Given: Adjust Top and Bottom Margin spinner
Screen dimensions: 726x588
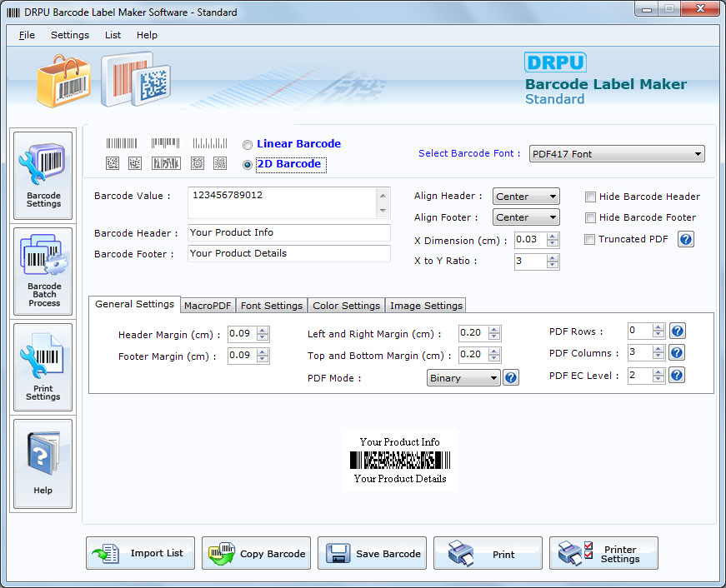Looking at the screenshot, I should click(494, 354).
